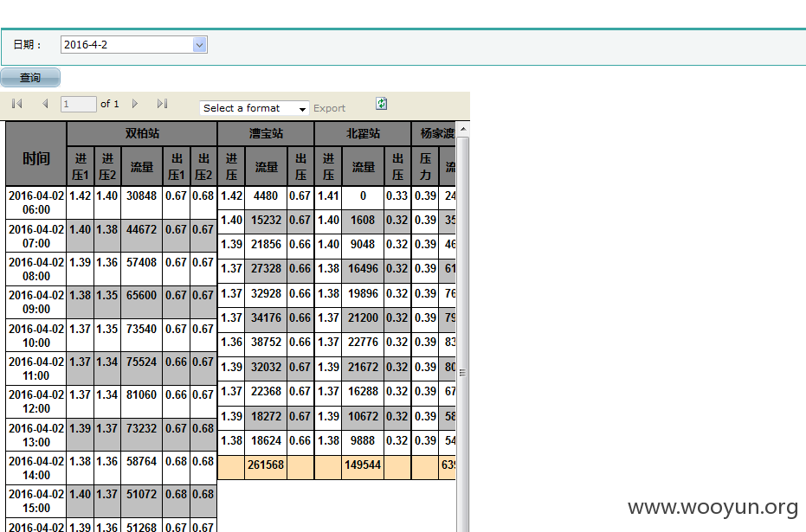Expand the Select a format dropdown
806x532 pixels.
pyautogui.click(x=255, y=108)
